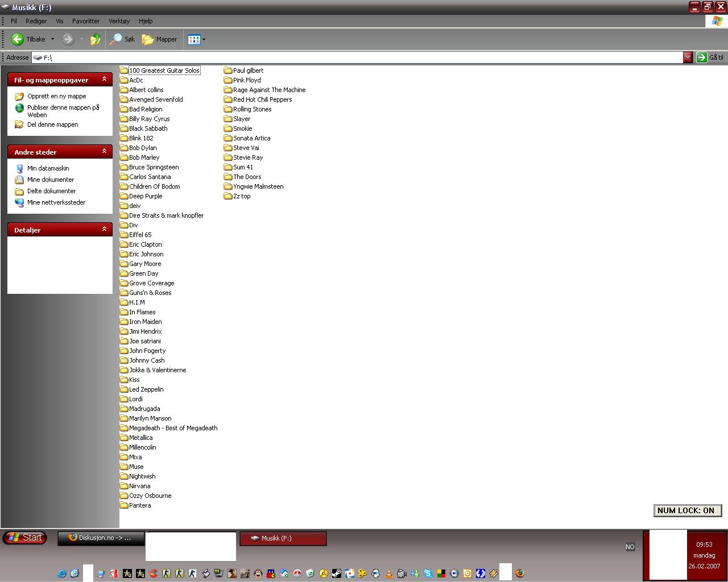Collapse the Fil- og mappeoppgaver panel
Image resolution: width=728 pixels, height=582 pixels.
(104, 80)
